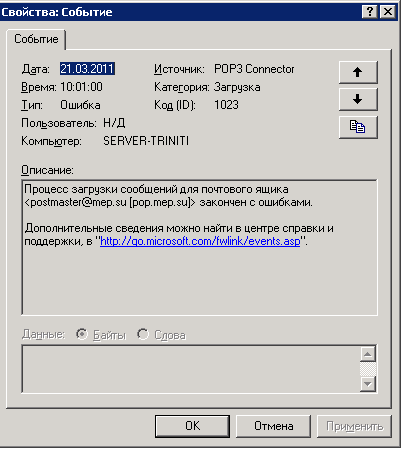The width and height of the screenshot is (401, 457).
Task: Click the data box scroll down arrow
Action: pyautogui.click(x=368, y=384)
